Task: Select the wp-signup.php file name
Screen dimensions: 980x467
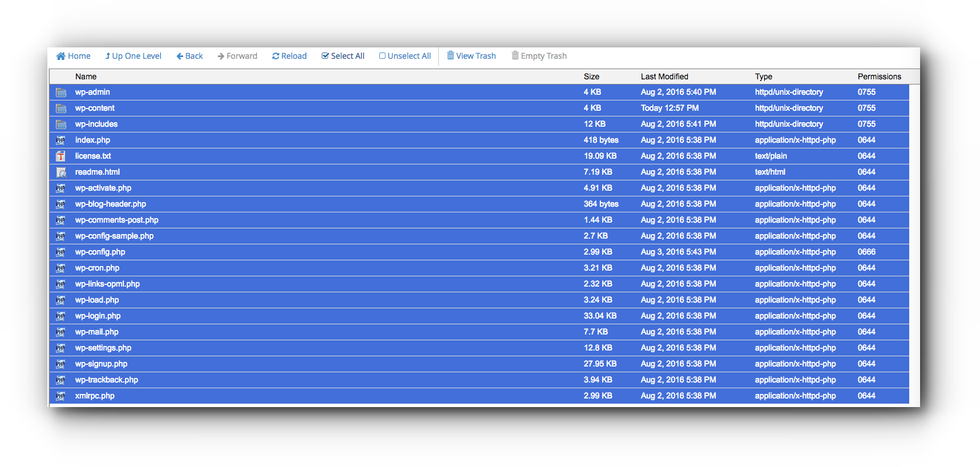Action: coord(101,364)
